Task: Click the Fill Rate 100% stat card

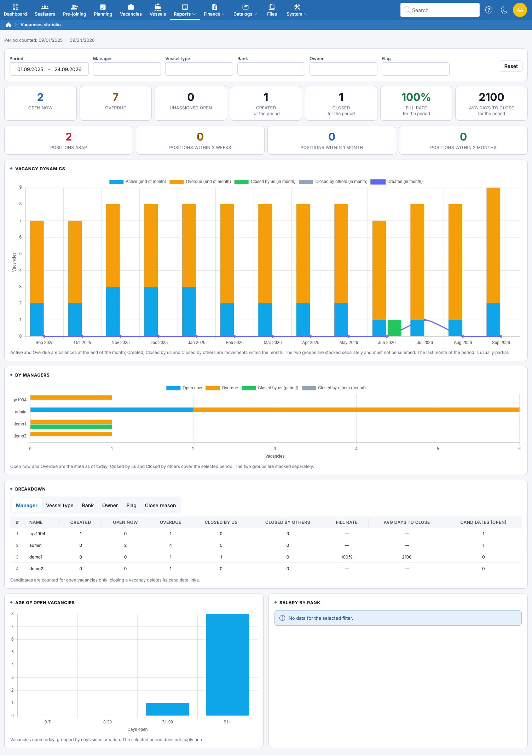Action: pyautogui.click(x=416, y=103)
